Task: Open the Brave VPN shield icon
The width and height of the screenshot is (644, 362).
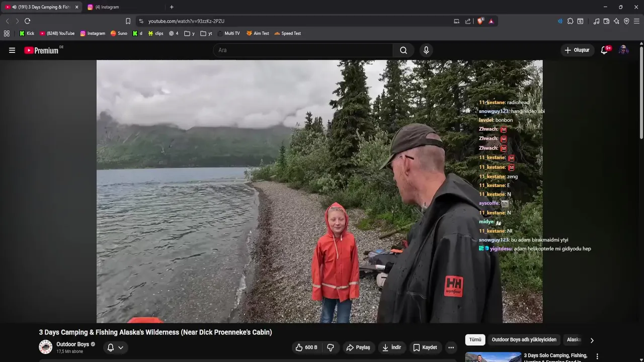Action: tap(626, 21)
